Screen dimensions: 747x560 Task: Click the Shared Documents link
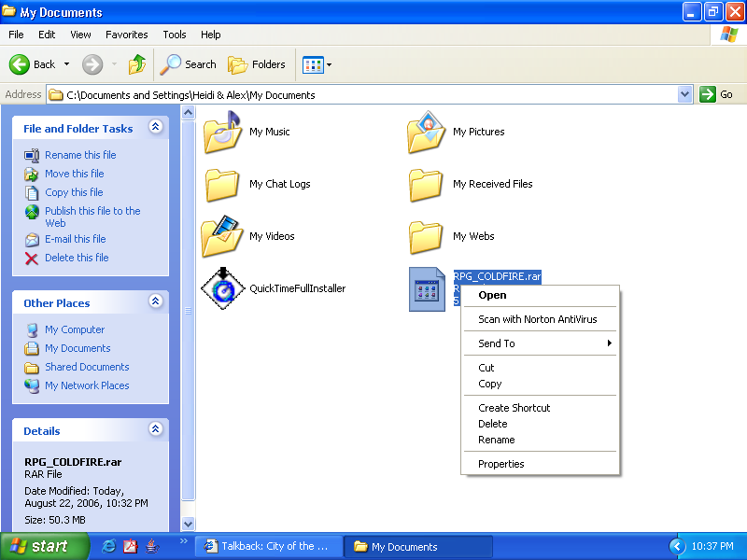click(x=87, y=367)
